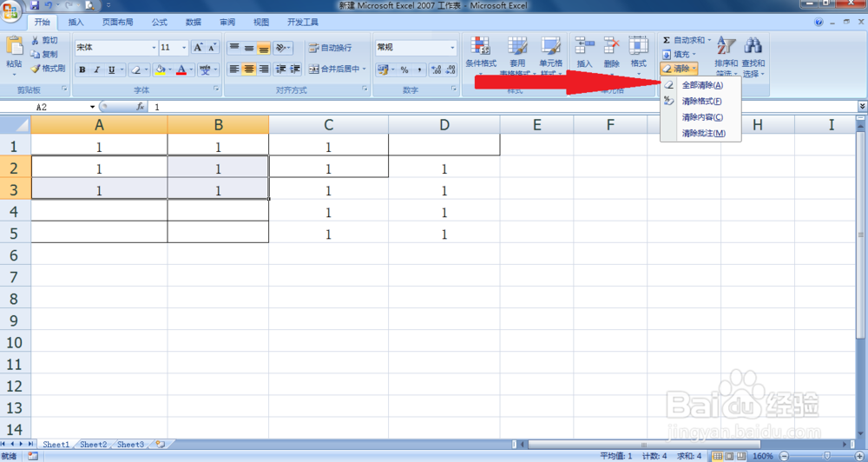Screen dimensions: 868x462
Task: Switch to Sheet2 tab
Action: [x=94, y=445]
